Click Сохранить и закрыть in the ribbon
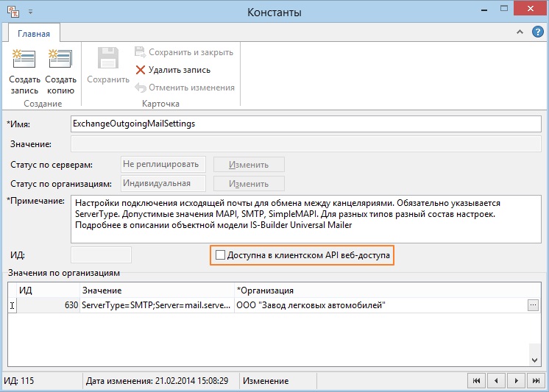Viewport: 549px width, 392px height. 184,52
